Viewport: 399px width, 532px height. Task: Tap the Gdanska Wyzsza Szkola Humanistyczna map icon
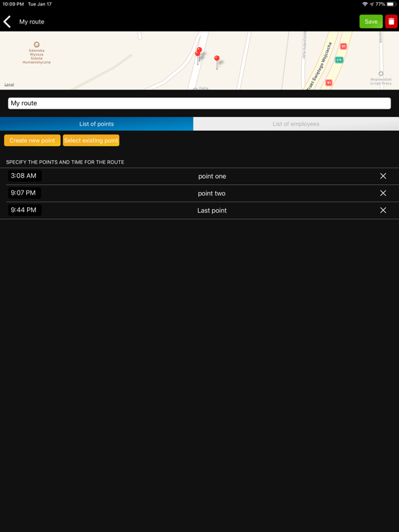tap(37, 44)
